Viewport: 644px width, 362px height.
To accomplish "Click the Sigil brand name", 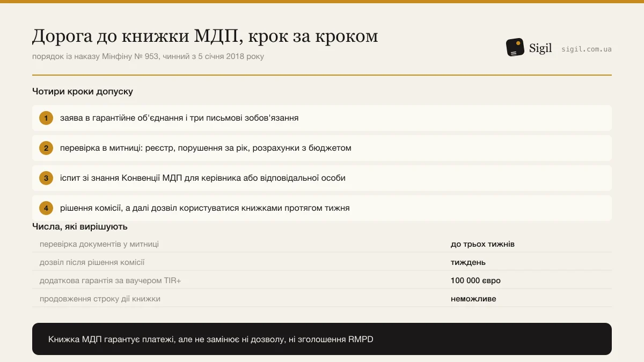I will click(540, 48).
